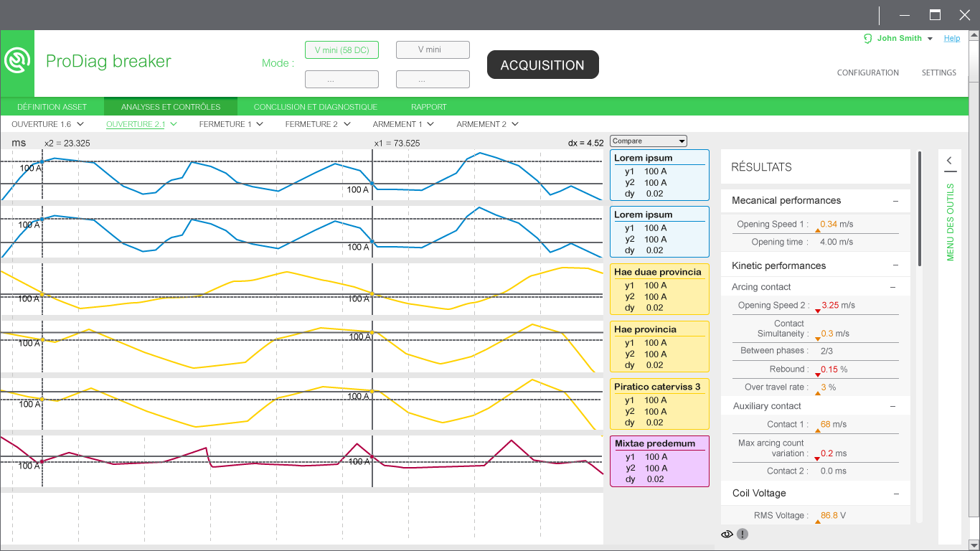Collapse the Mecanical performances section
This screenshot has height=551, width=980.
(x=895, y=201)
